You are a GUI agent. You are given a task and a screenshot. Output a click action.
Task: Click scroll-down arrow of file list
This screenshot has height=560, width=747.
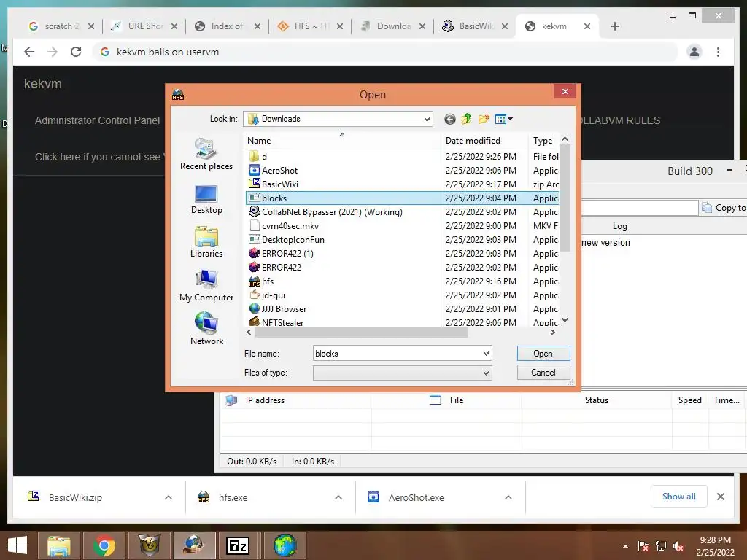click(x=565, y=320)
